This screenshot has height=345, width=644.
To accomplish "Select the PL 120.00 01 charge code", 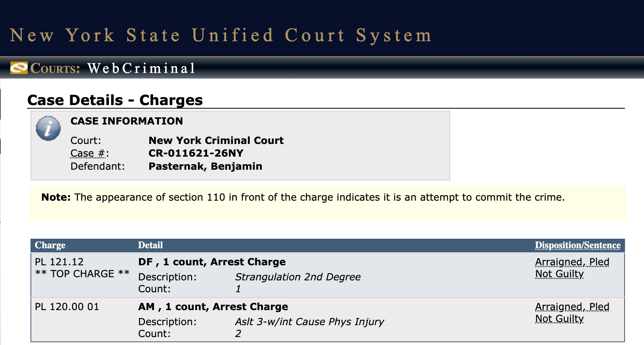I will point(67,307).
